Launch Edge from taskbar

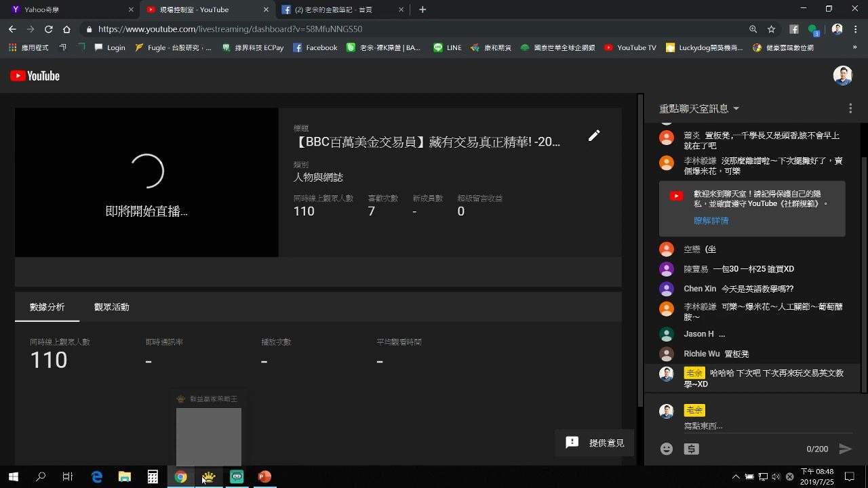97,476
